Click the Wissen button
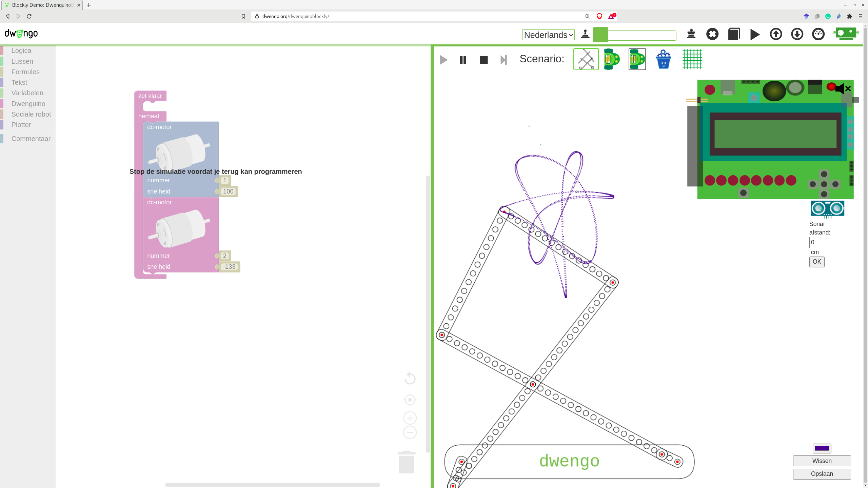This screenshot has height=488, width=868. [822, 461]
